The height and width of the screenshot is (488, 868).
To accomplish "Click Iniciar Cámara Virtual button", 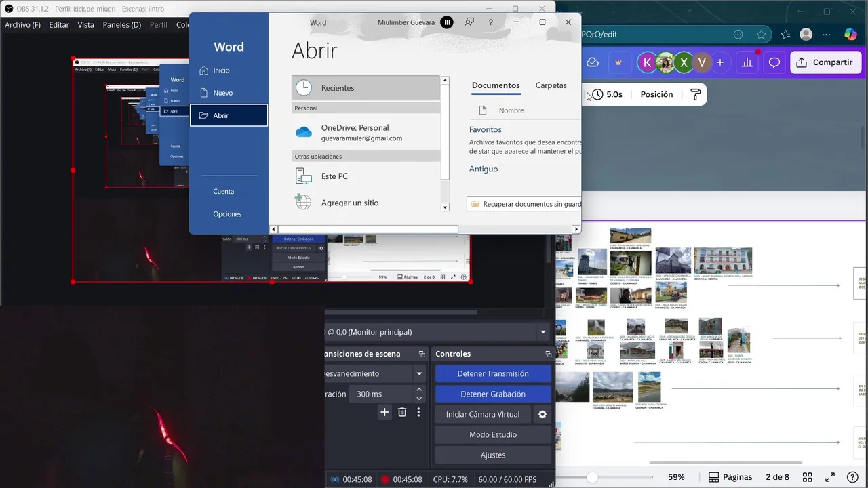I will (483, 414).
